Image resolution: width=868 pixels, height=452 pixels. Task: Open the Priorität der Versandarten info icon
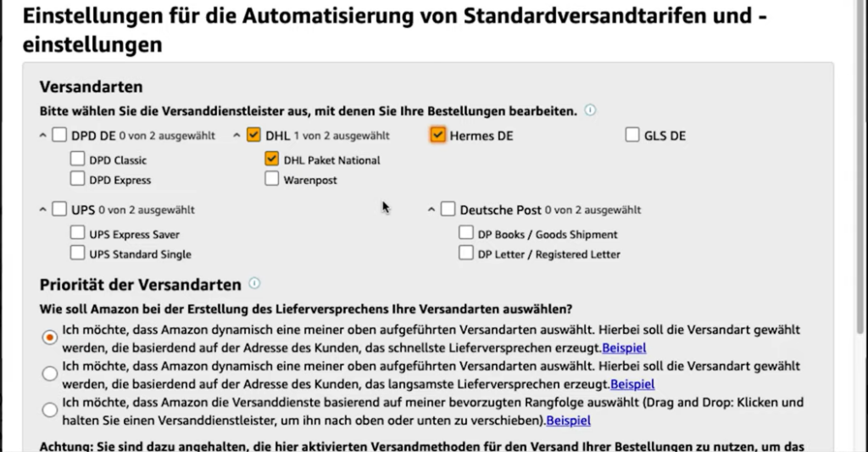pos(254,283)
